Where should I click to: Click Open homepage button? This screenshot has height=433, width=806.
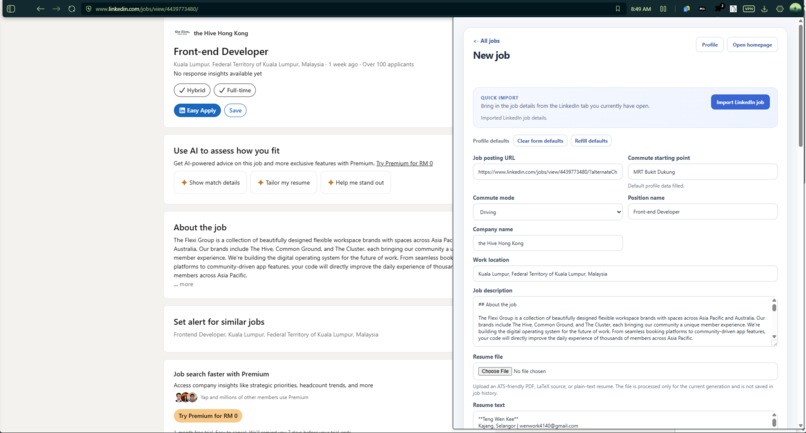(x=752, y=45)
